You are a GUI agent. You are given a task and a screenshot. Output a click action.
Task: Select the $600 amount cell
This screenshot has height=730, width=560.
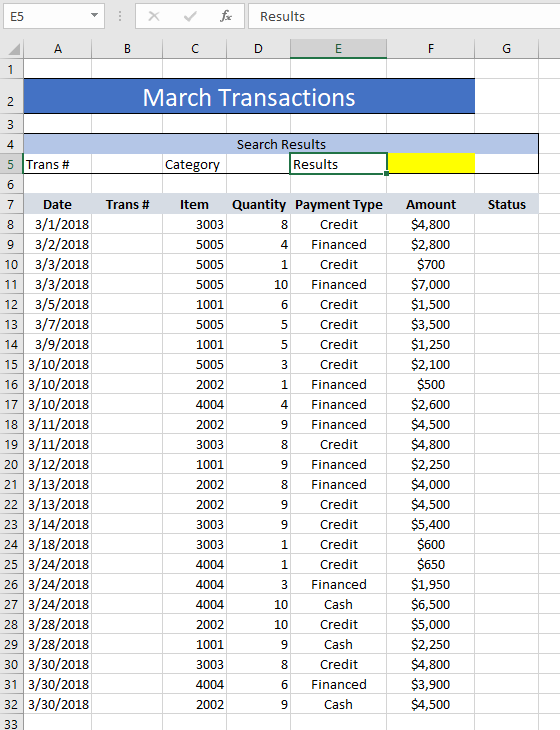tap(431, 545)
